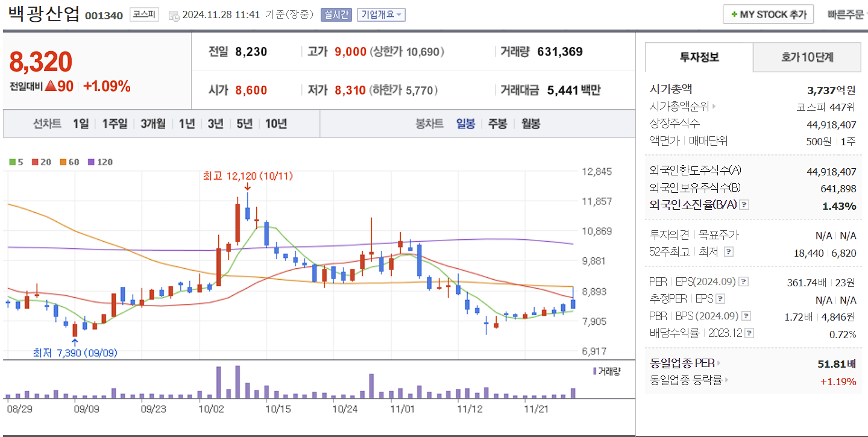The height and width of the screenshot is (437, 868).
Task: Expand the 동일업종 PER details arrow
Action: click(719, 363)
